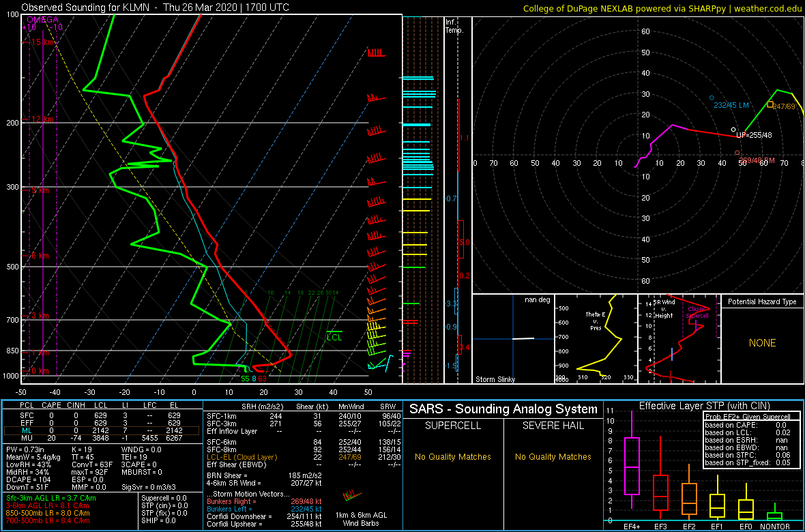This screenshot has height=532, width=805.
Task: Click the '3-6km AGL LR = 8.1 C/km' line
Action: click(48, 506)
